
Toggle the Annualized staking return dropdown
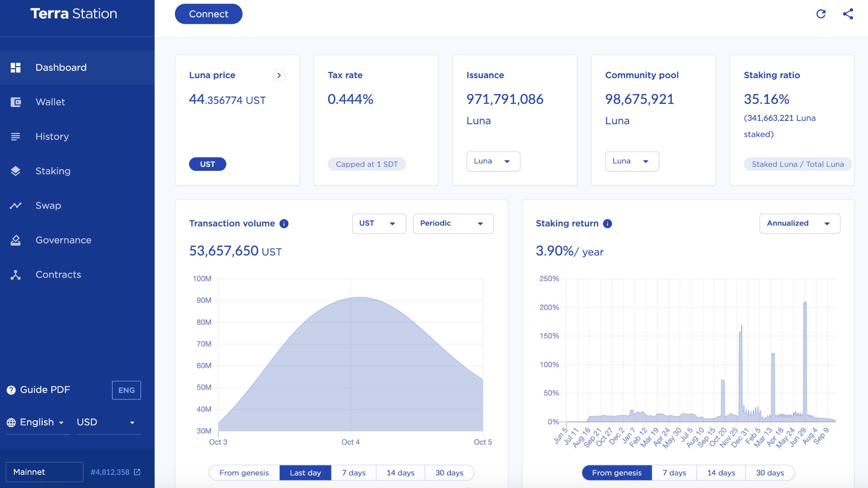click(798, 223)
